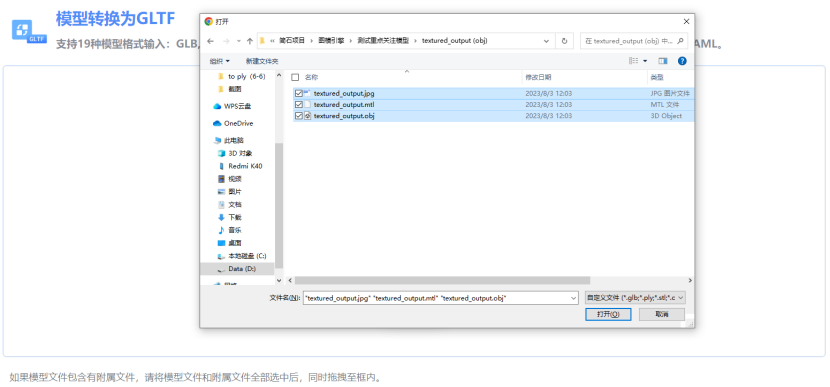This screenshot has width=830, height=387.
Task: Click the 3D 对象 cube icon
Action: tap(222, 154)
